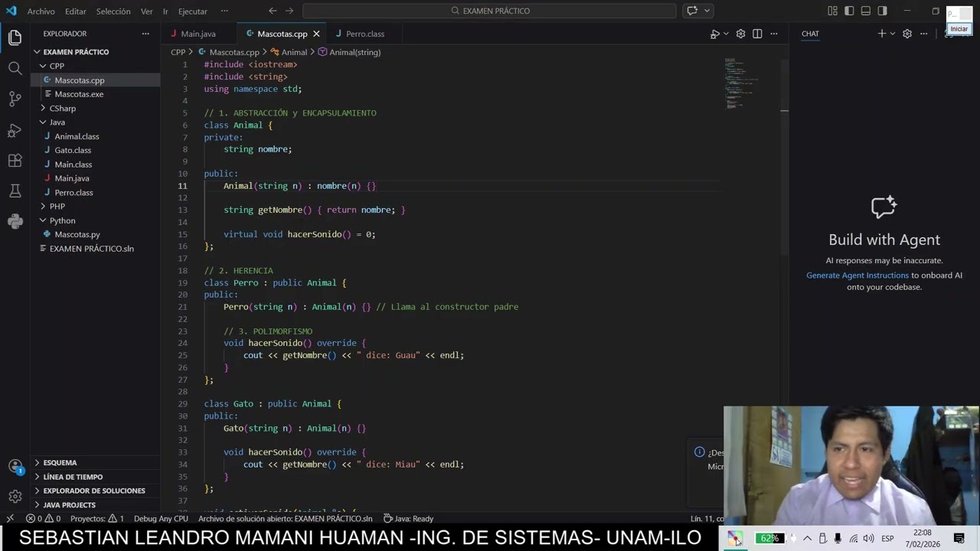
Task: Go back with navigation arrow
Action: (x=273, y=11)
